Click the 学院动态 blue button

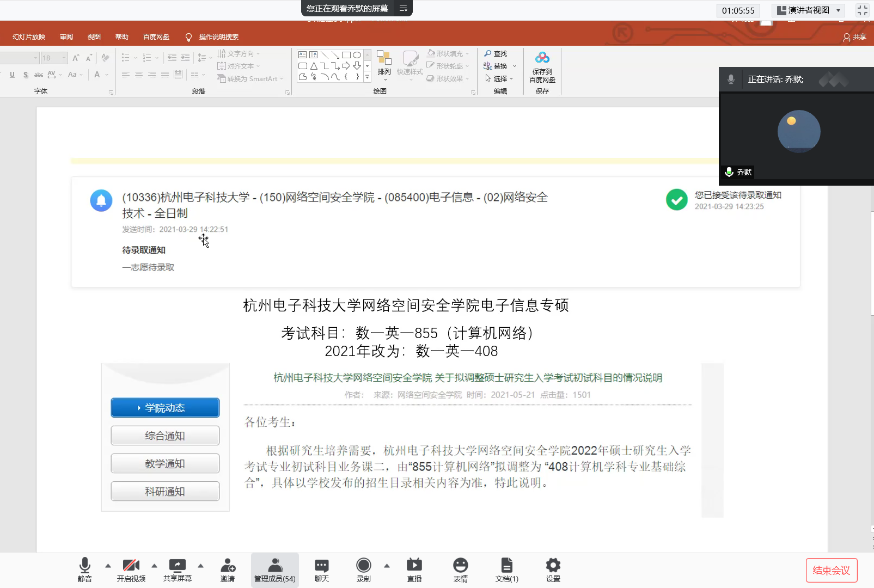point(165,408)
